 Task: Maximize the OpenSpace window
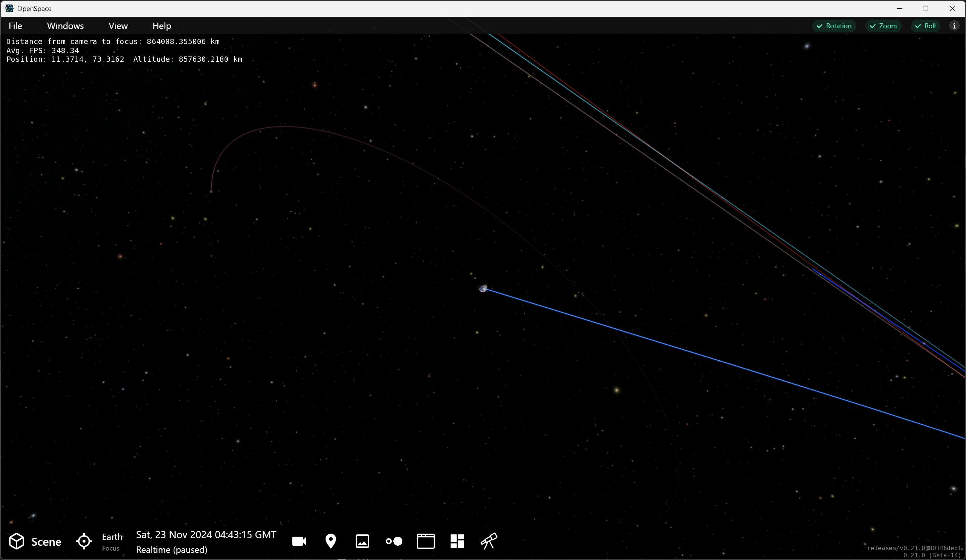coord(925,8)
